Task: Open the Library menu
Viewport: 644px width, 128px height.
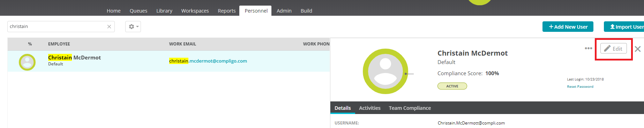Action: click(164, 11)
